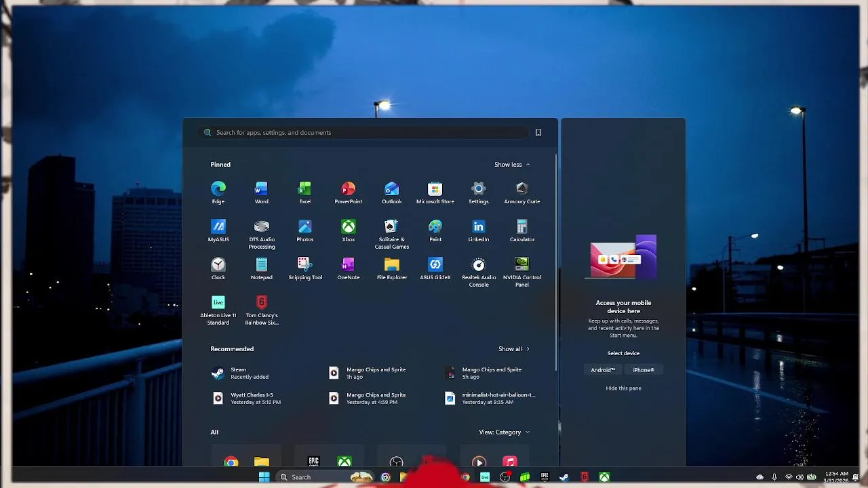Open the pinned Xbox app
Image resolution: width=868 pixels, height=488 pixels.
[x=349, y=230]
